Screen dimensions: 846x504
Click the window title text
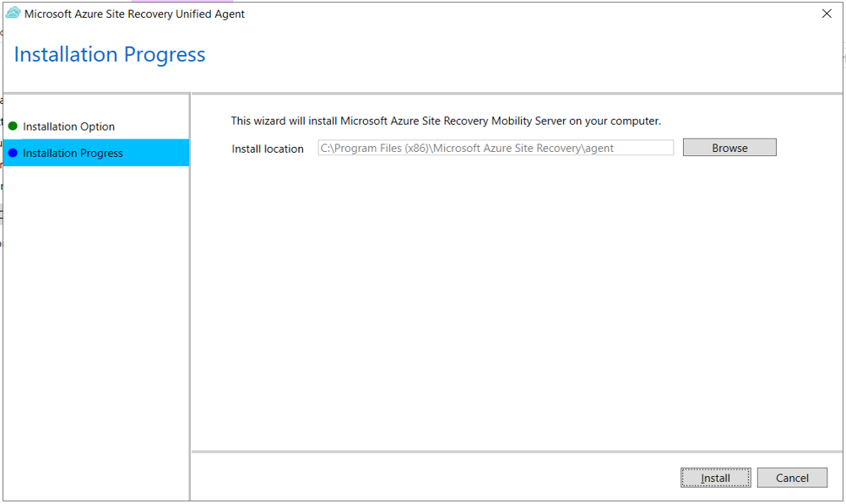[x=134, y=14]
